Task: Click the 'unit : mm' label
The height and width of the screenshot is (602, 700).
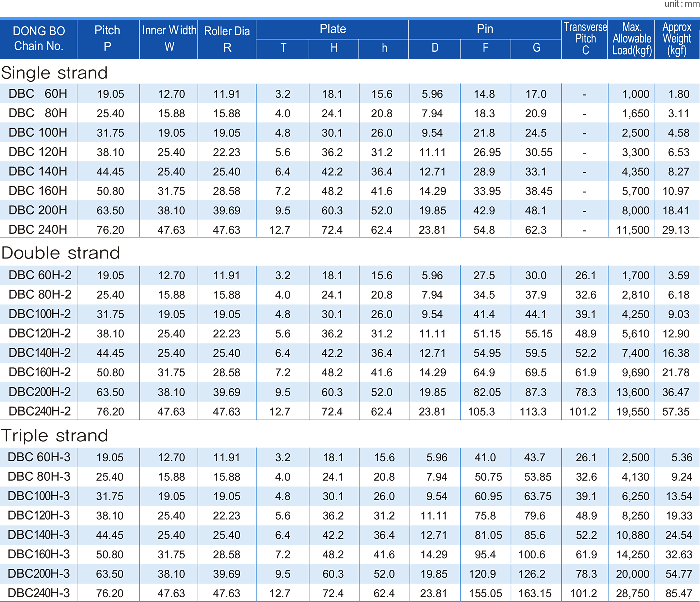Action: [x=682, y=4]
